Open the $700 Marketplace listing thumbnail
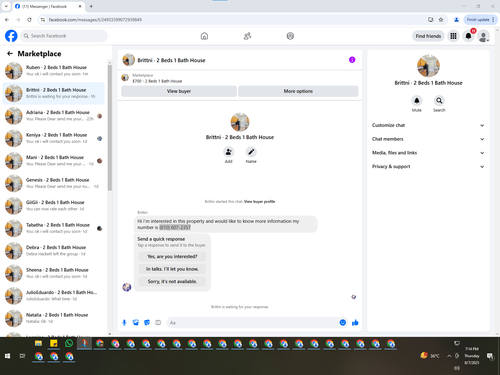500x375 pixels. tap(125, 78)
